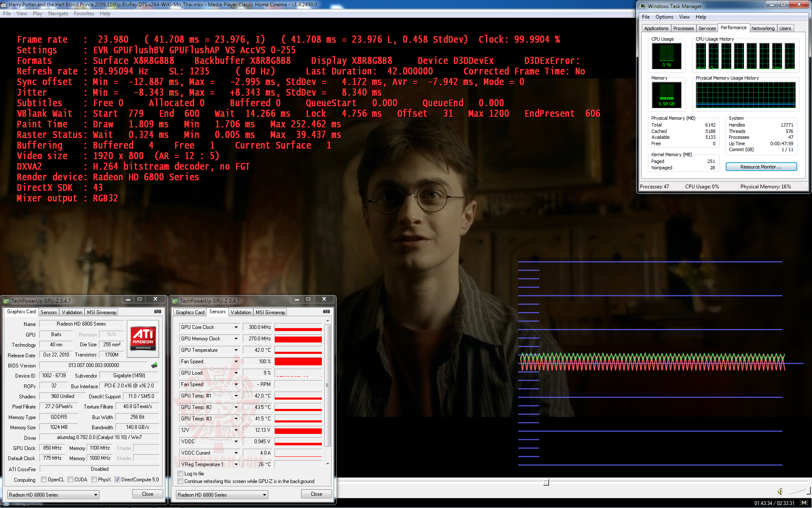812x508 pixels.
Task: Click the Task Manager title bar icon
Action: pos(643,6)
